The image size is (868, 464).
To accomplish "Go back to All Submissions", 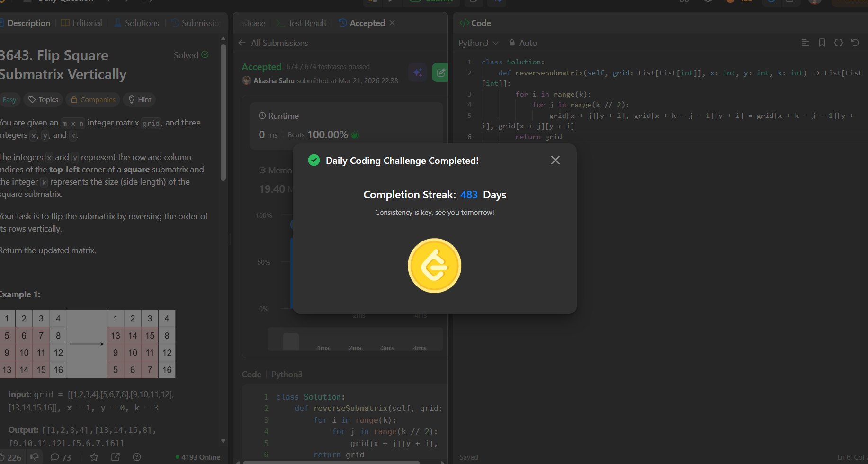I will coord(273,43).
